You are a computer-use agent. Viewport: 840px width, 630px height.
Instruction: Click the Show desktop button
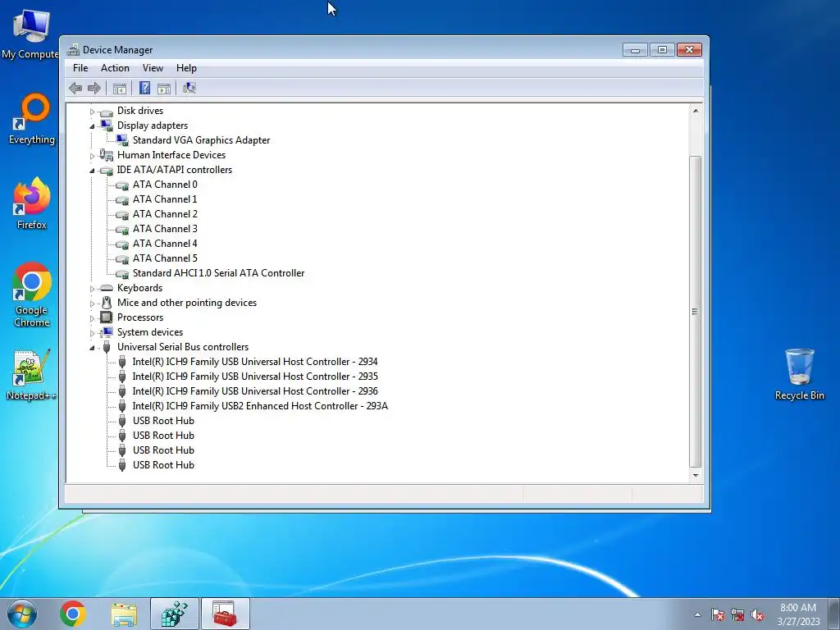click(x=834, y=614)
